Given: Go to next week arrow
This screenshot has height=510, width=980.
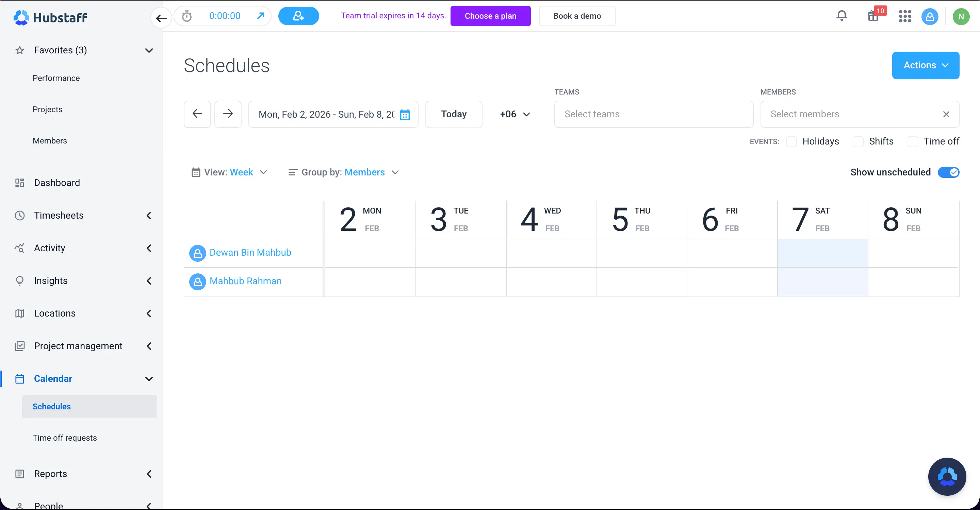Looking at the screenshot, I should 228,114.
